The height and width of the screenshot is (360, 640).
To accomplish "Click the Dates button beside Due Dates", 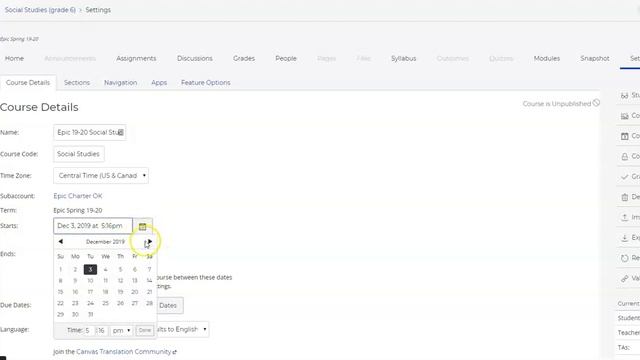I will (168, 305).
